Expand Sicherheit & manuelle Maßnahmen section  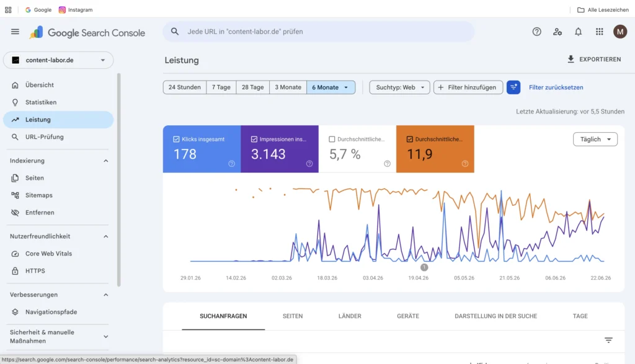click(105, 337)
